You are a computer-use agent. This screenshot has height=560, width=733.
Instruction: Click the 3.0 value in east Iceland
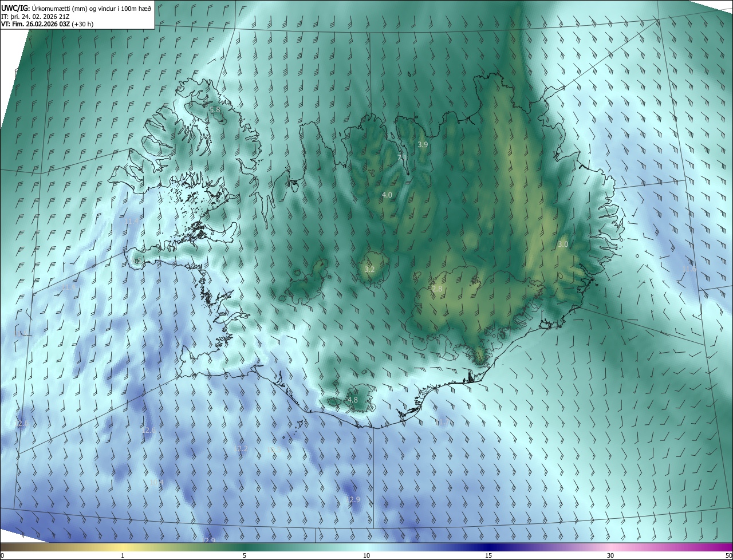click(563, 244)
